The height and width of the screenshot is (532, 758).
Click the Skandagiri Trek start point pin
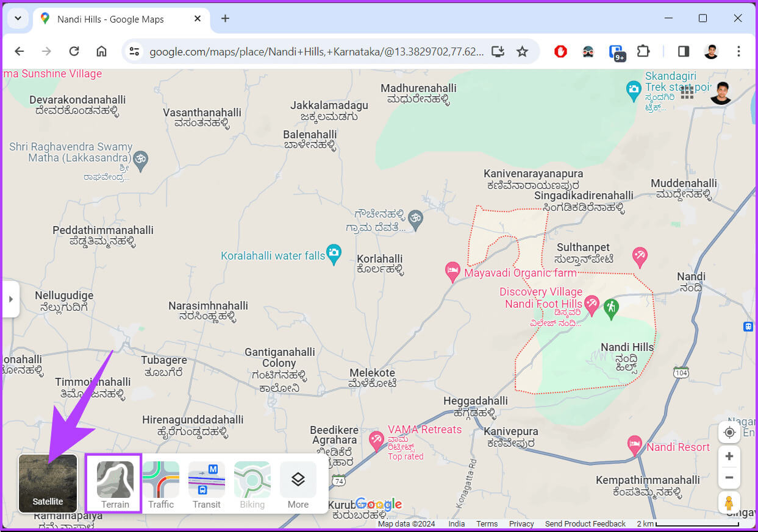(x=634, y=90)
